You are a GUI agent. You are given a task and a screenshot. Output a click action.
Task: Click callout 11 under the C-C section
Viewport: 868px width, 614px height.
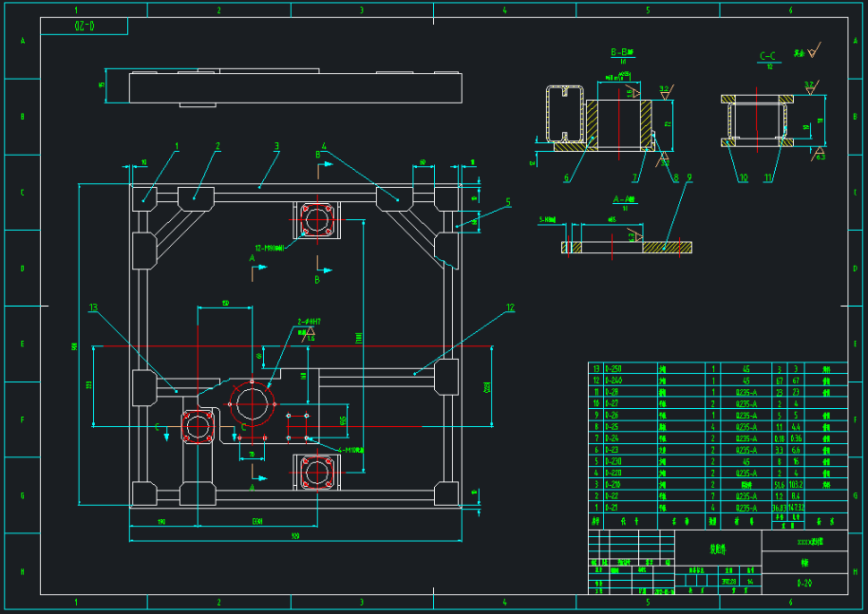tap(768, 178)
